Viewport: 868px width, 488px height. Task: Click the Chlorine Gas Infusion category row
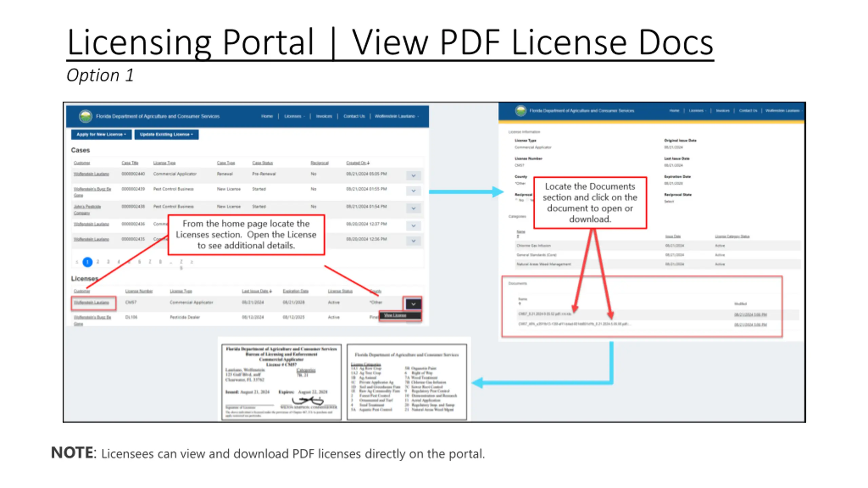(x=657, y=245)
